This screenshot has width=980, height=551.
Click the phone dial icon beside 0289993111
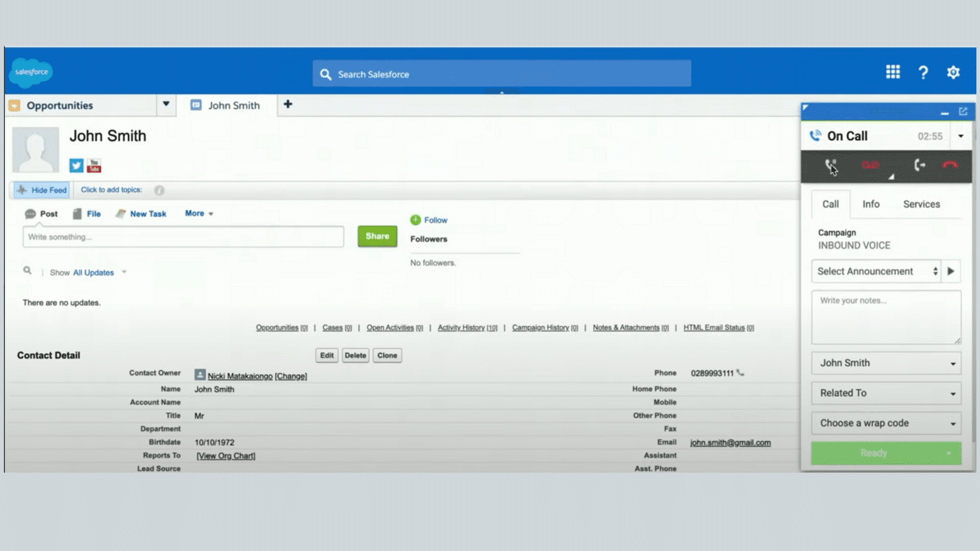tap(741, 372)
